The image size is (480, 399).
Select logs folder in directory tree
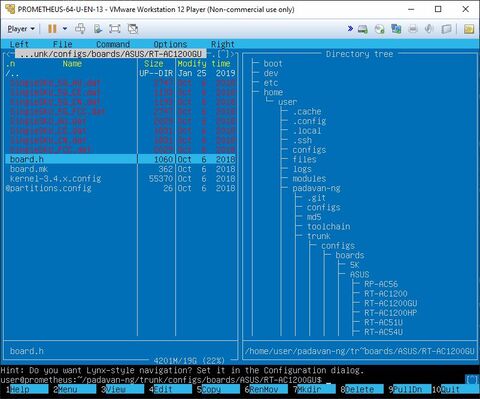tap(302, 169)
